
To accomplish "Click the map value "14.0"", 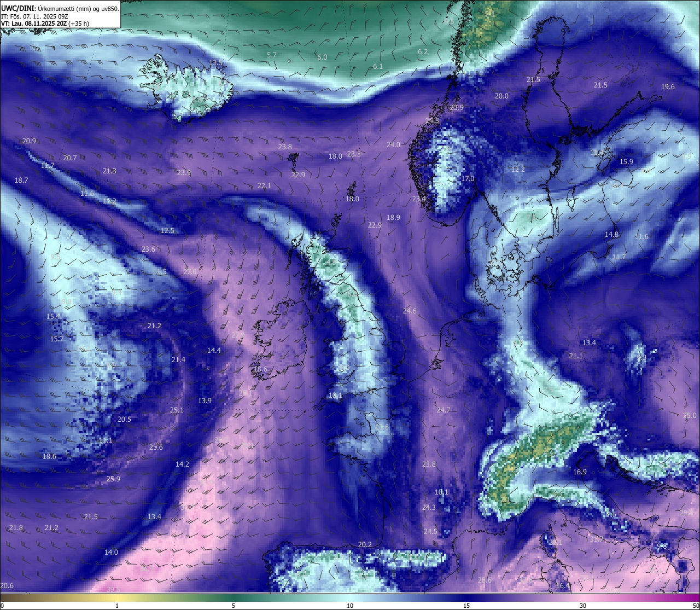I will 111,552.
